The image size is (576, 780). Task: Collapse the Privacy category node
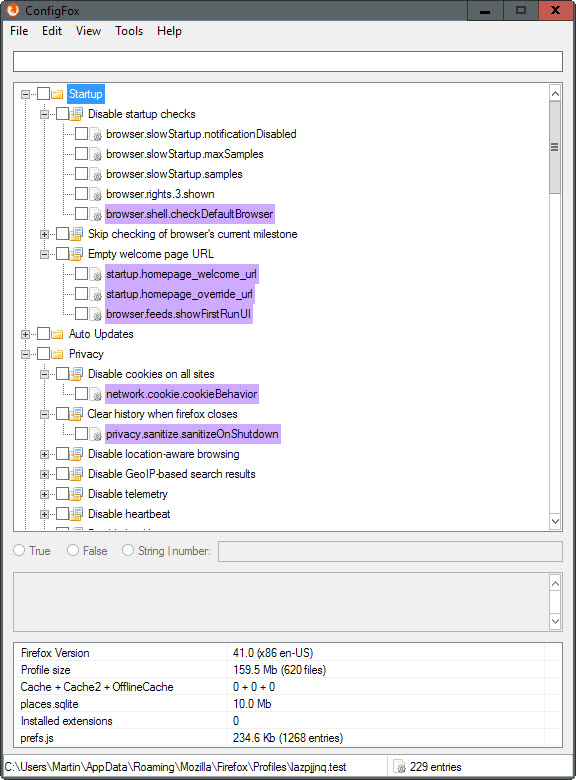(x=25, y=355)
